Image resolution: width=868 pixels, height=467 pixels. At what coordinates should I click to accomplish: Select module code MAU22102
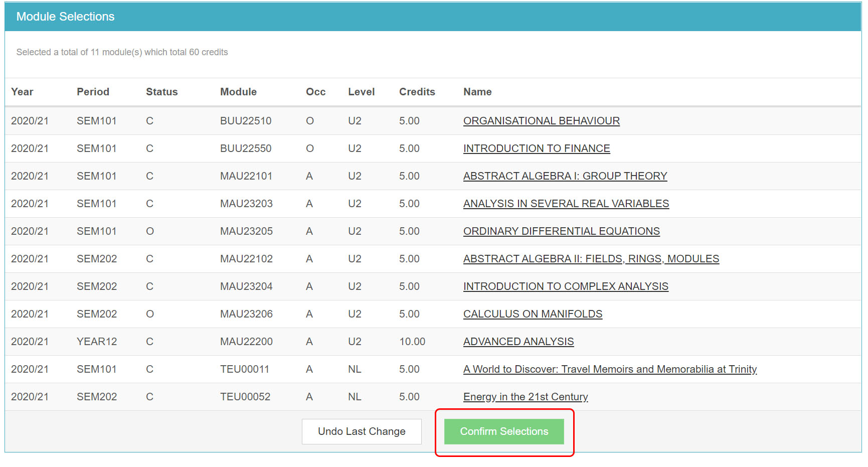point(246,259)
